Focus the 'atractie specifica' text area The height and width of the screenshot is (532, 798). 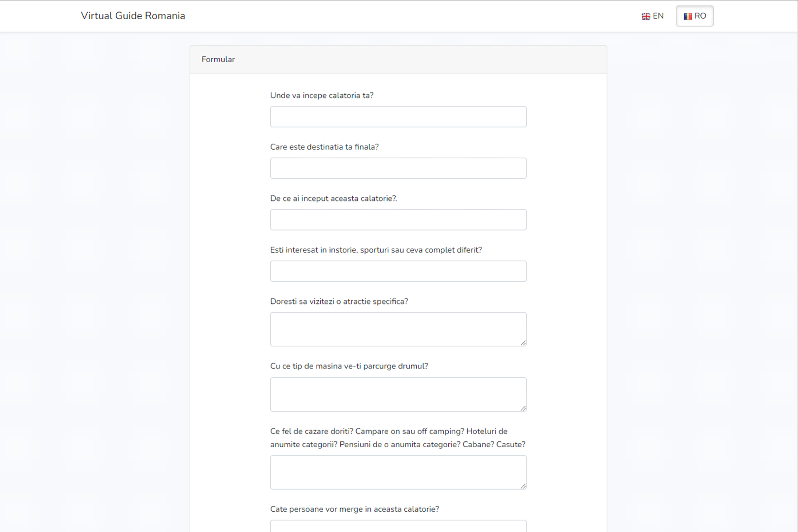(x=398, y=329)
